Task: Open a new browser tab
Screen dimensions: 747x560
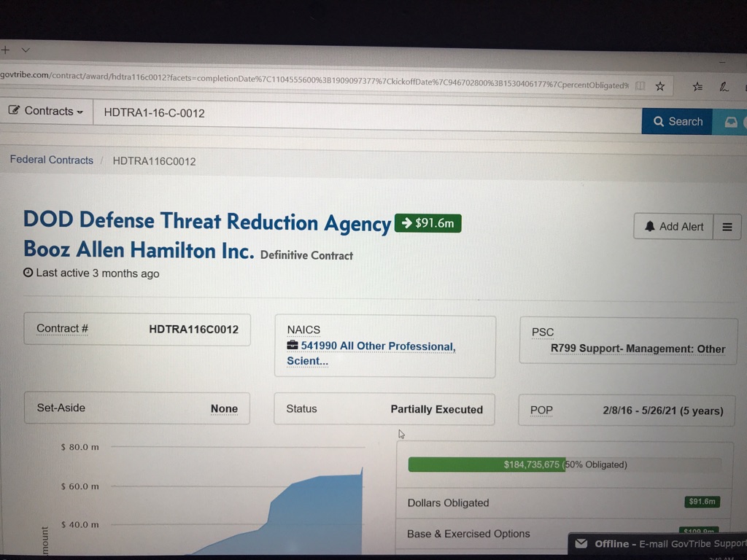Action: tap(5, 50)
